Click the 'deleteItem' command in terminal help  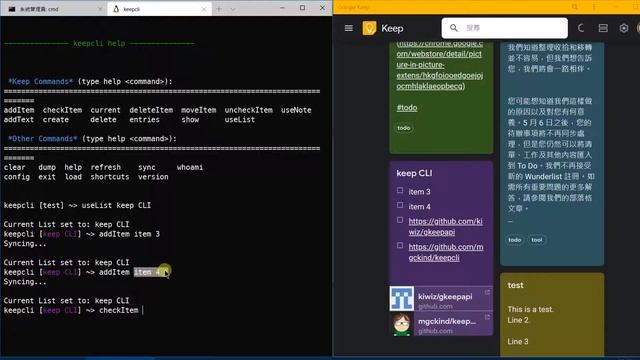[151, 110]
